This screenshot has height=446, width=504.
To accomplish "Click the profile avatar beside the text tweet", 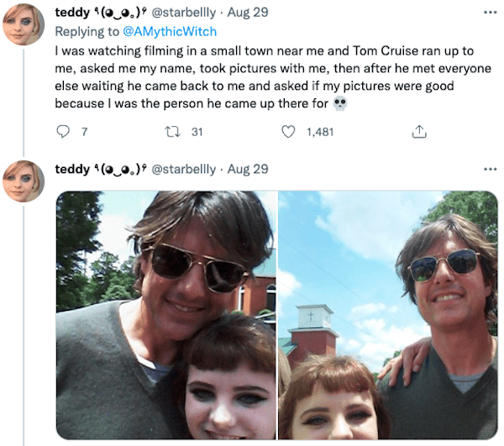I will [x=24, y=24].
